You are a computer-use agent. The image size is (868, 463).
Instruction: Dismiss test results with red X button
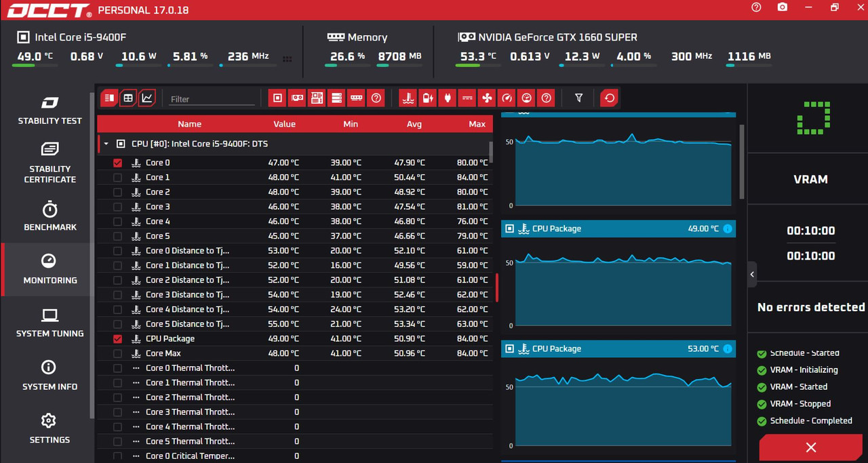click(810, 447)
